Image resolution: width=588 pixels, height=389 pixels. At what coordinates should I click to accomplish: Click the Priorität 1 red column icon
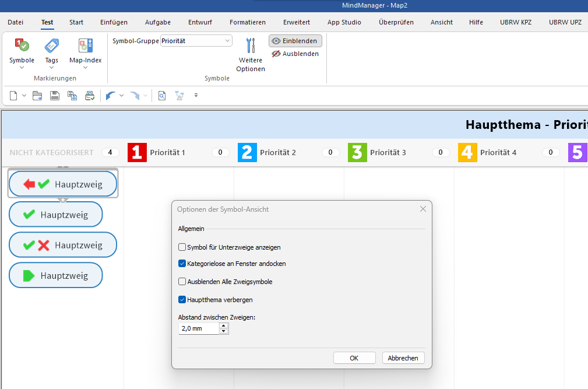coord(137,153)
